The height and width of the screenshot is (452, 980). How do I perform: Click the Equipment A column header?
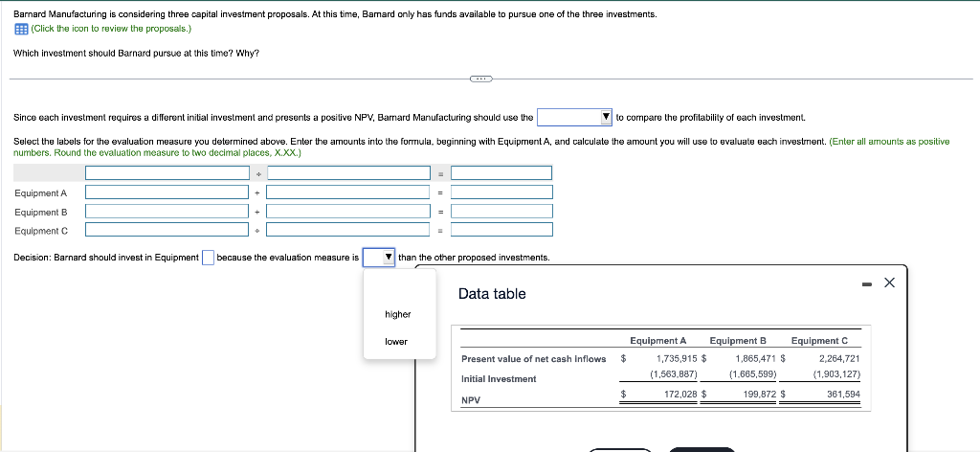658,341
